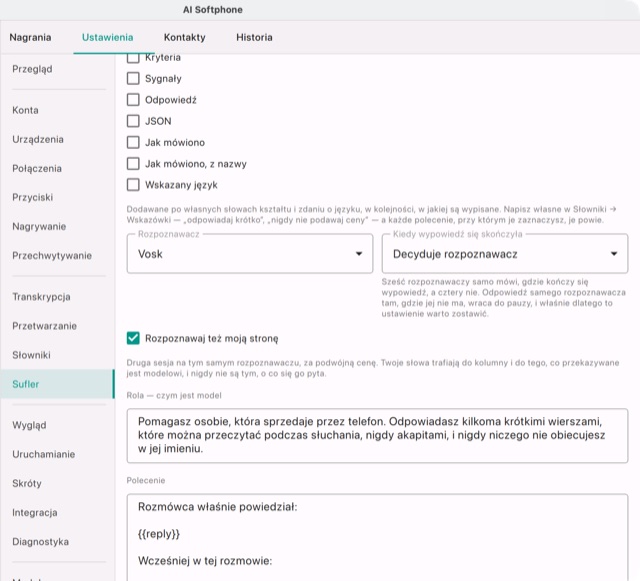The width and height of the screenshot is (640, 581).
Task: Go to Przegląd in the sidebar
Action: pyautogui.click(x=57, y=69)
